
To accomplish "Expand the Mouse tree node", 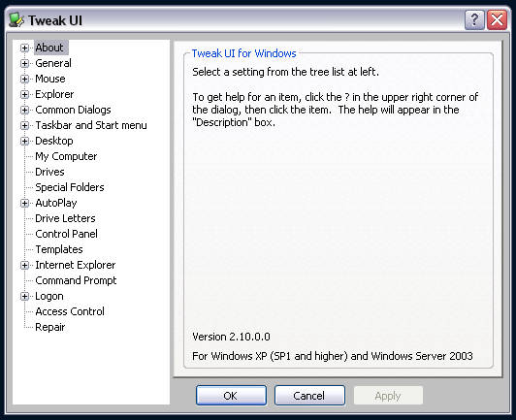I will point(24,79).
